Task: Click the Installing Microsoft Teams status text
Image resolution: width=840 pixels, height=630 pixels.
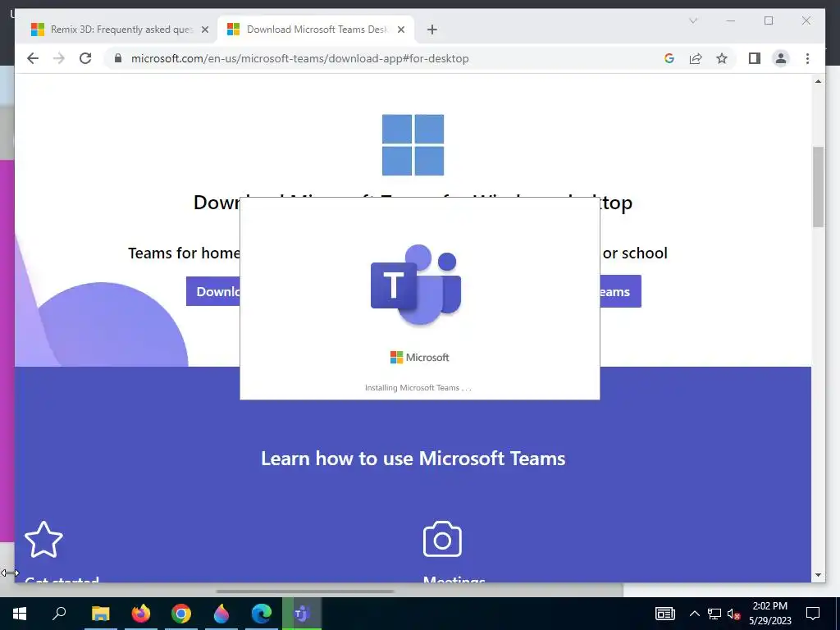Action: click(x=418, y=388)
